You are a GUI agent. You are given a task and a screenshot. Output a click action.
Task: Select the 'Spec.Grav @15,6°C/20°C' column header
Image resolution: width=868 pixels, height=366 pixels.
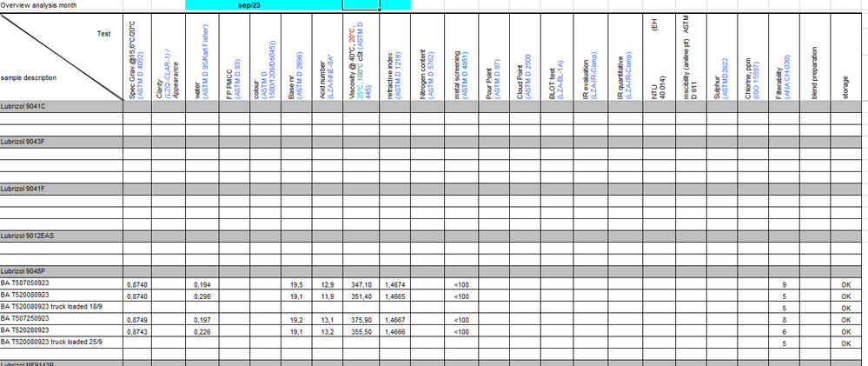(x=137, y=57)
